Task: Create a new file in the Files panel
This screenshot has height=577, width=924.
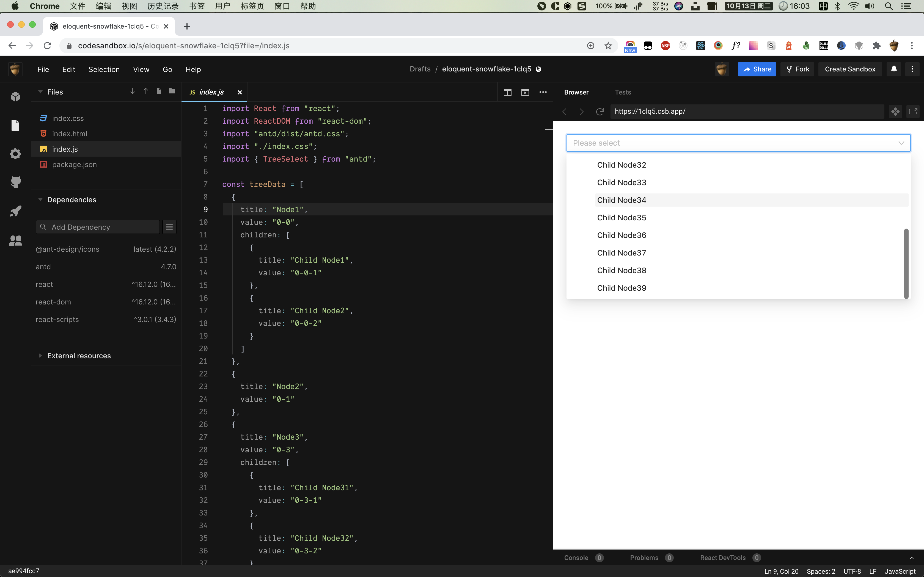Action: tap(158, 91)
